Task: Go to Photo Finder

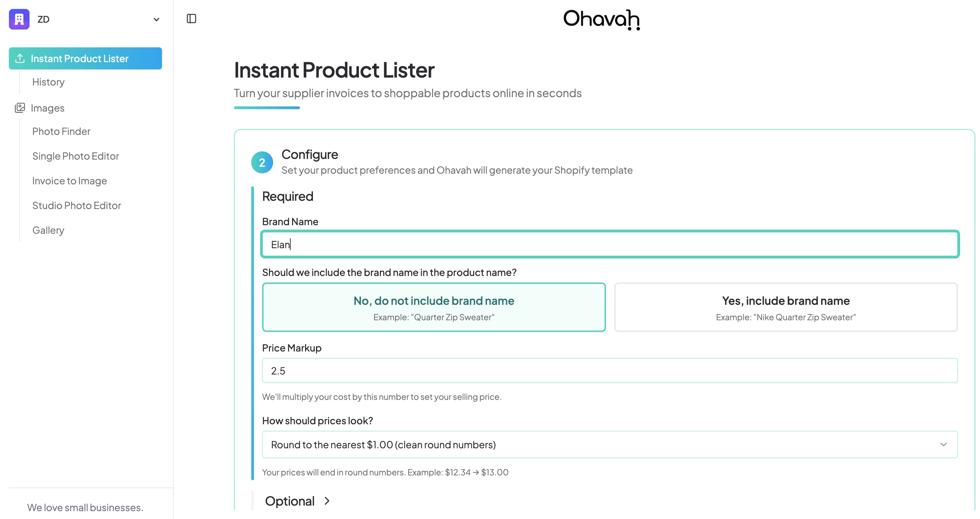Action: point(61,132)
